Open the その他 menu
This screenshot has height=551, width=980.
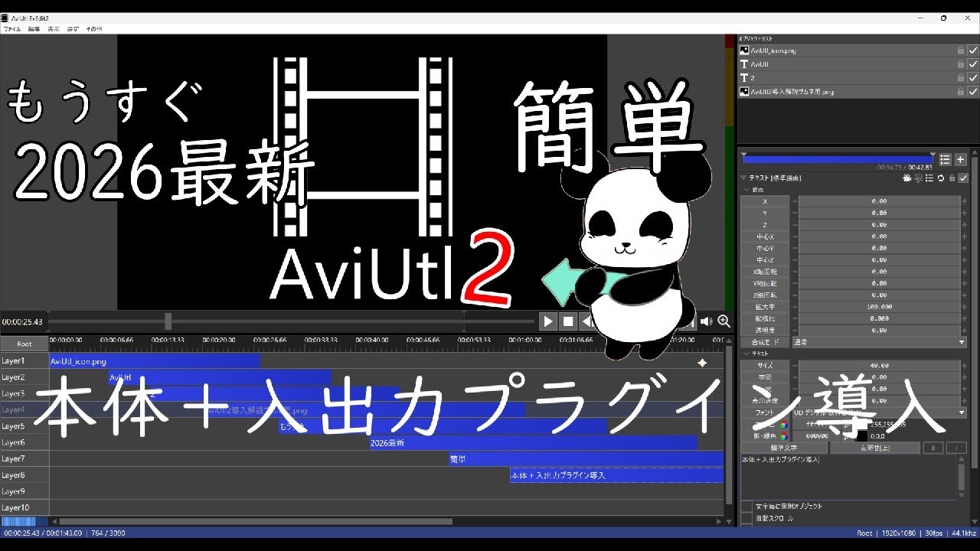click(93, 28)
